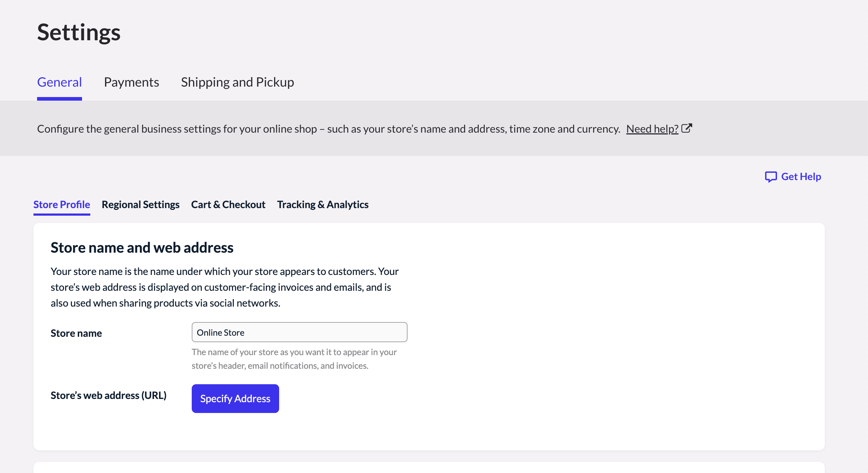Click the Get Help chat bubble icon
868x473 pixels.
pos(771,177)
